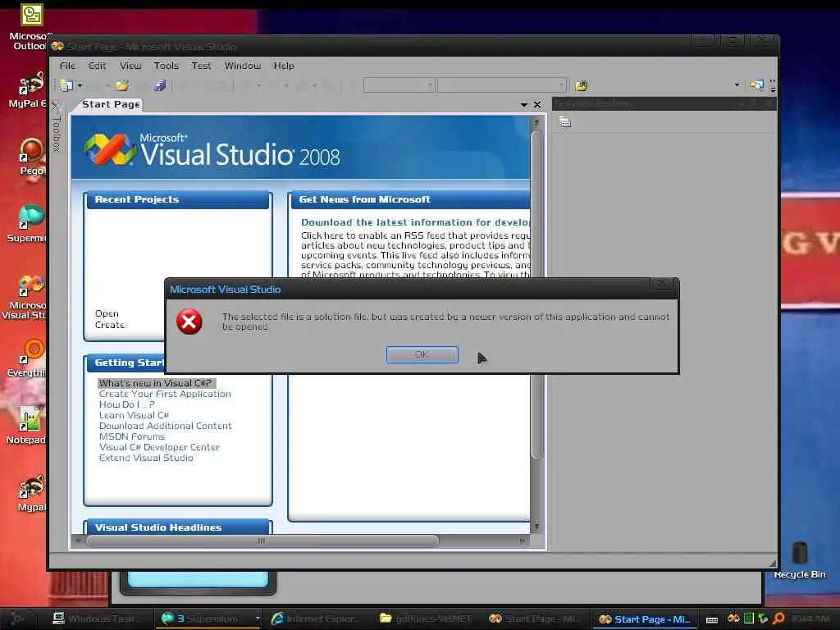Click the Notepad++ desktop icon

[27, 426]
